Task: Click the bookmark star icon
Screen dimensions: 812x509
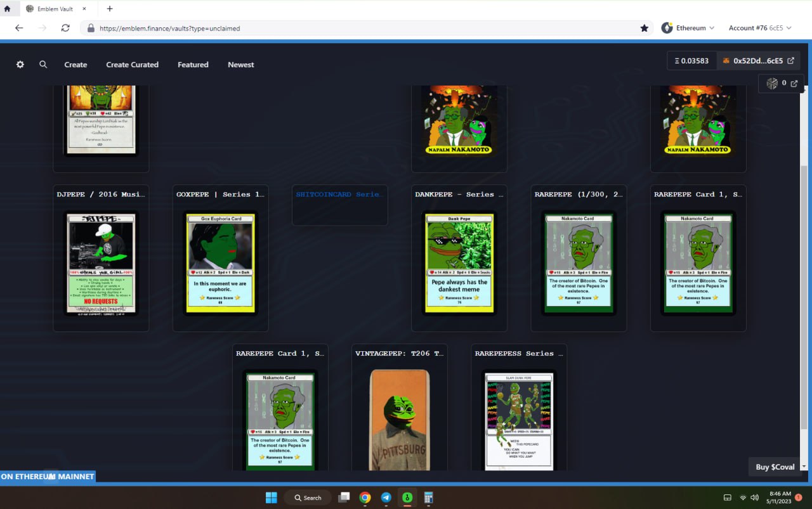Action: tap(645, 28)
